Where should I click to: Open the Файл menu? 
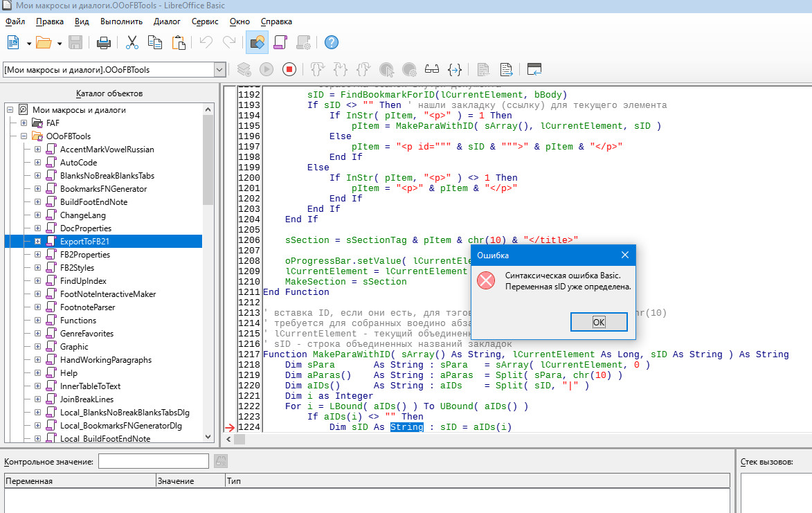click(x=15, y=21)
